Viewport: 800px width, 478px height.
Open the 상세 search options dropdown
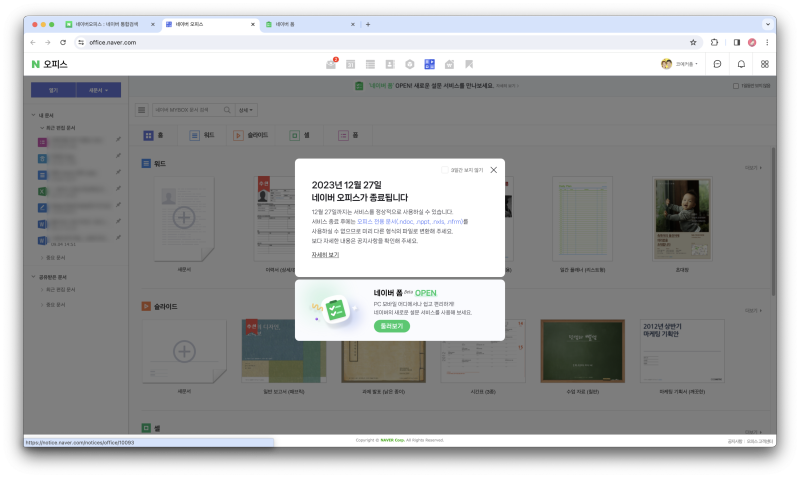246,110
